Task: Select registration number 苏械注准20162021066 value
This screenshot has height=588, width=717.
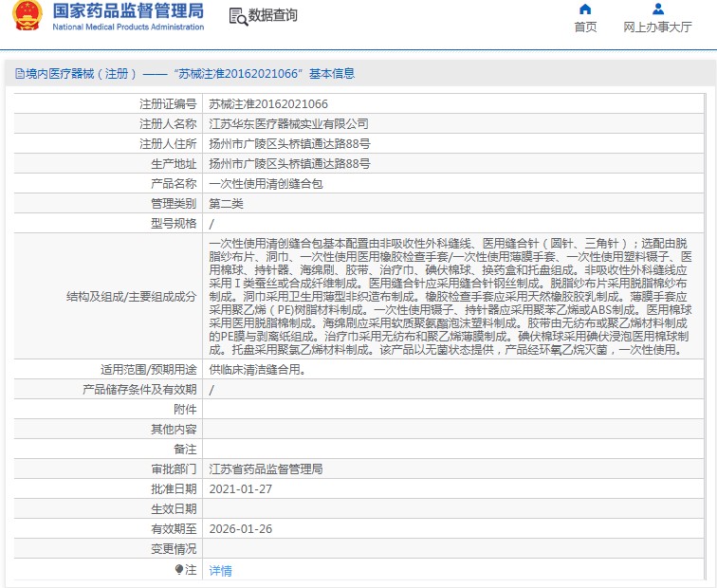Action: [268, 104]
